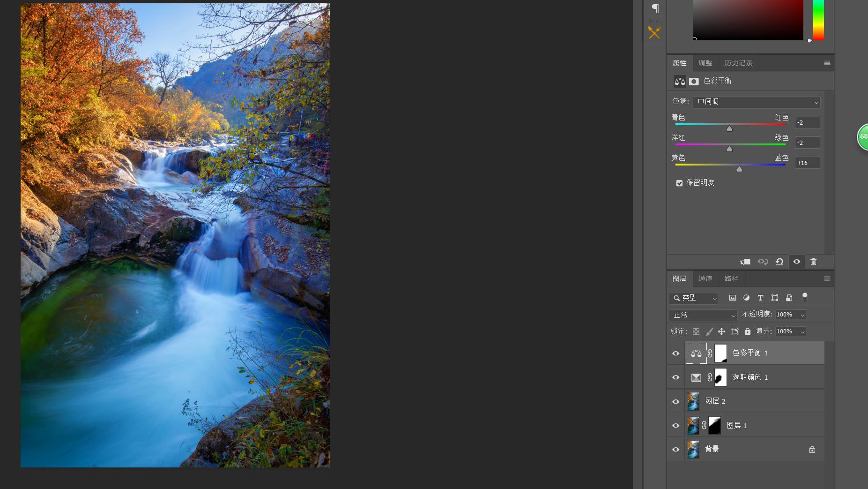Click the 黄色-蓝色 slider handle
The image size is (868, 489).
coord(739,169)
